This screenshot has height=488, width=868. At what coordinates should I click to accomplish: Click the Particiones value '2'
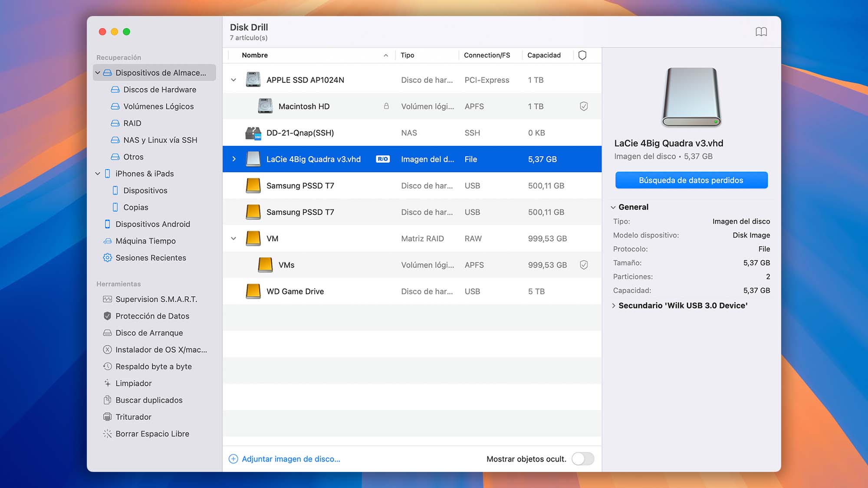(x=768, y=277)
